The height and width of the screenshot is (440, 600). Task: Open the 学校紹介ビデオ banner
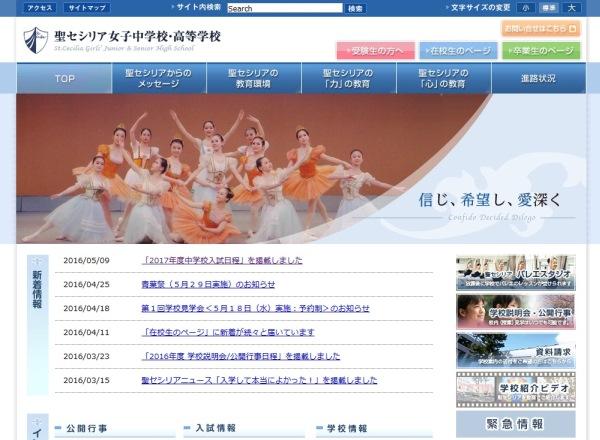pos(515,388)
